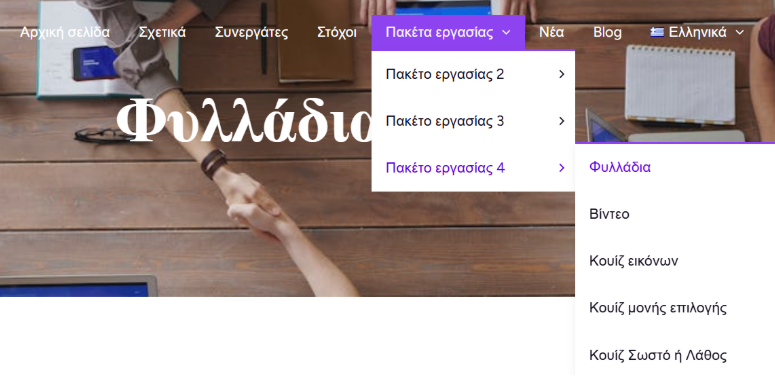The height and width of the screenshot is (389, 775).
Task: Collapse Πακέτα εργασίας menu chevron
Action: (506, 33)
